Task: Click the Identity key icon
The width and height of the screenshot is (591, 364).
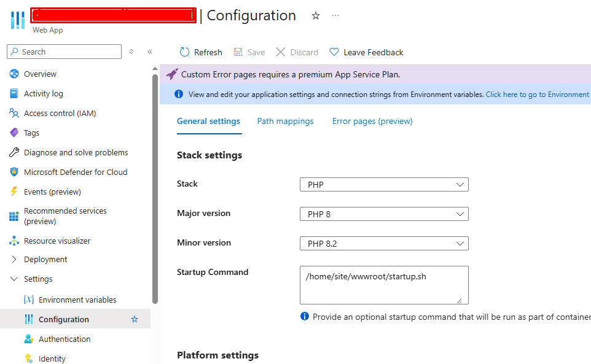Action: [x=29, y=358]
